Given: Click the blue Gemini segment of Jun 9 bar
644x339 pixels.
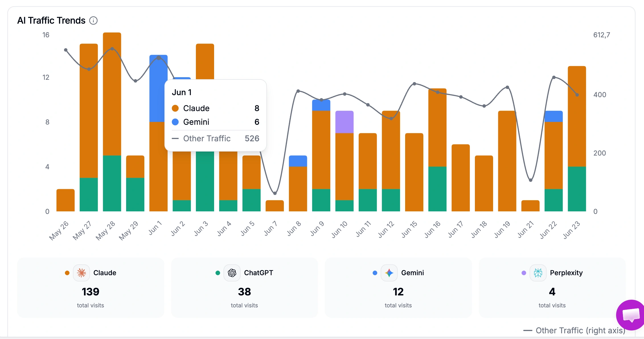Looking at the screenshot, I should point(321,105).
